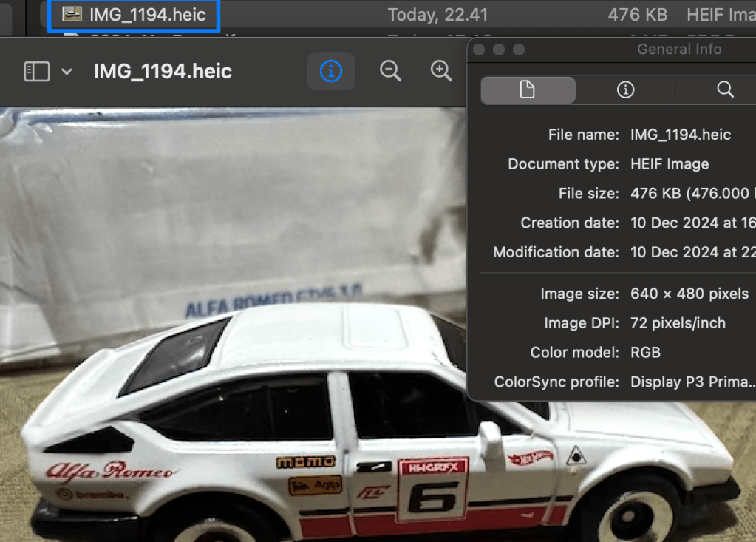Click the zoom out magnifier icon
This screenshot has height=542, width=756.
pyautogui.click(x=390, y=71)
